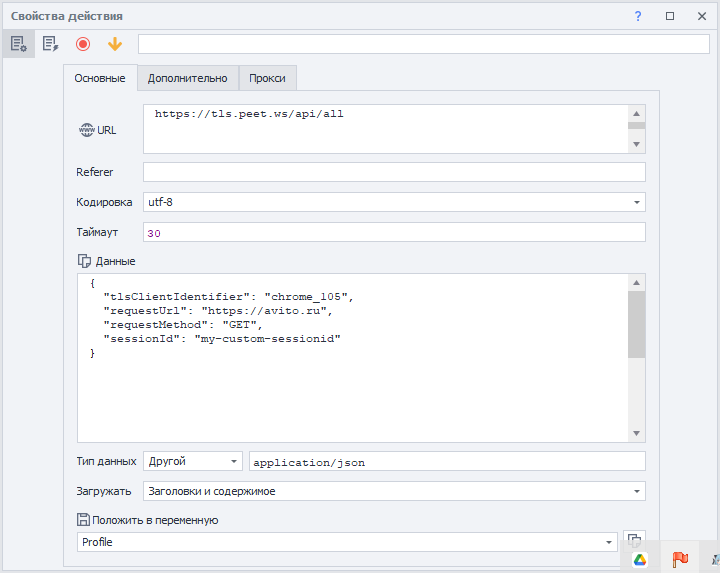Click the edit notes icon in toolbar
This screenshot has height=573, width=720.
point(50,44)
